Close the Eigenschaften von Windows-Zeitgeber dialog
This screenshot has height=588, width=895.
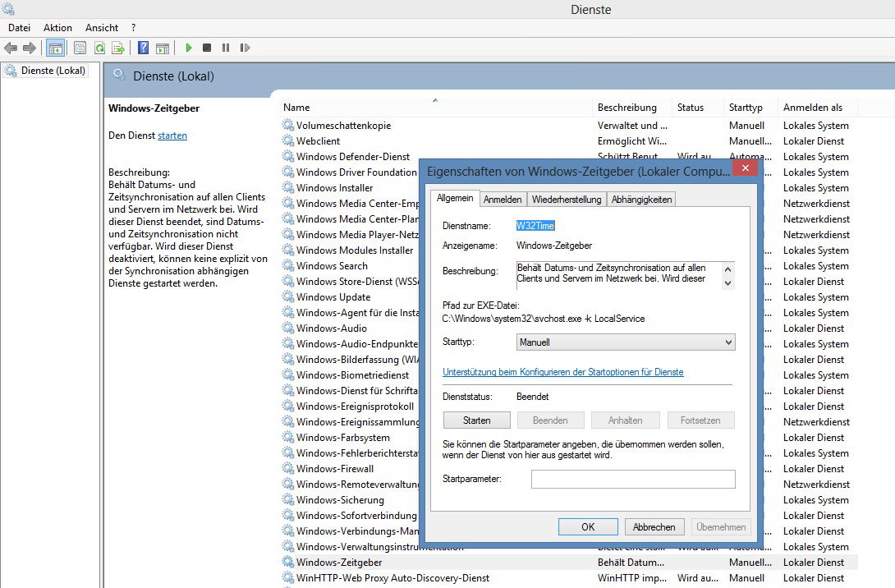(745, 168)
